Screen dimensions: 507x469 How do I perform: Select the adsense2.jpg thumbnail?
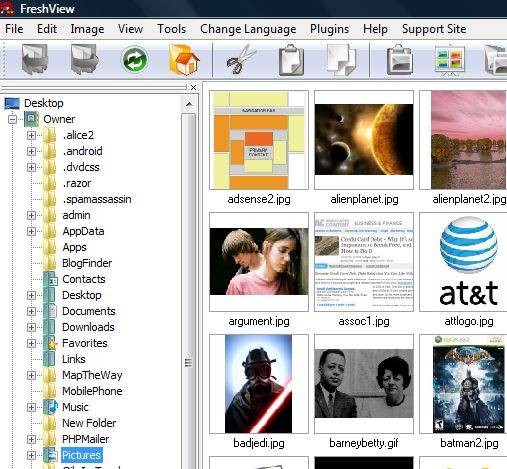(259, 140)
